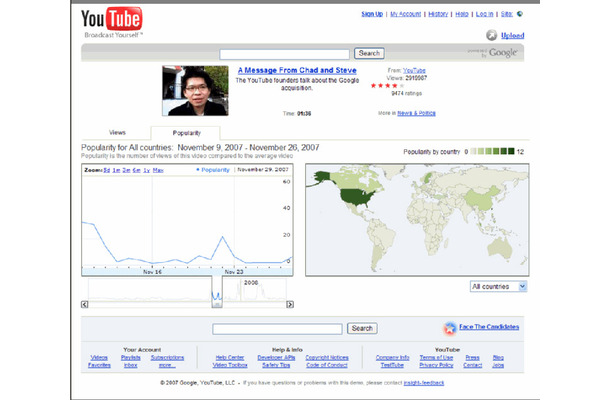
Task: Open the Videos footer link
Action: pyautogui.click(x=99, y=358)
